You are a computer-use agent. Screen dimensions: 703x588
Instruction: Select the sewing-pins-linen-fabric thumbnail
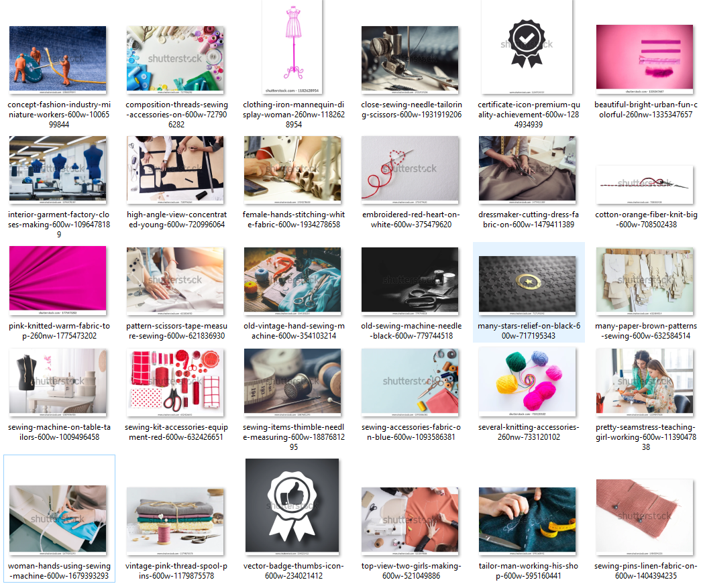tap(645, 517)
